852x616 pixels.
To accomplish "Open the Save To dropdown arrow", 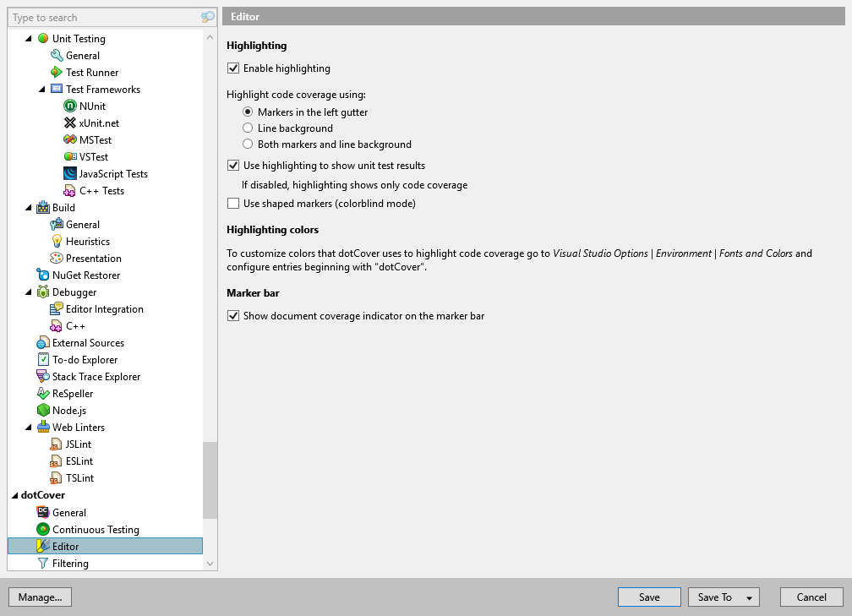I will [749, 597].
